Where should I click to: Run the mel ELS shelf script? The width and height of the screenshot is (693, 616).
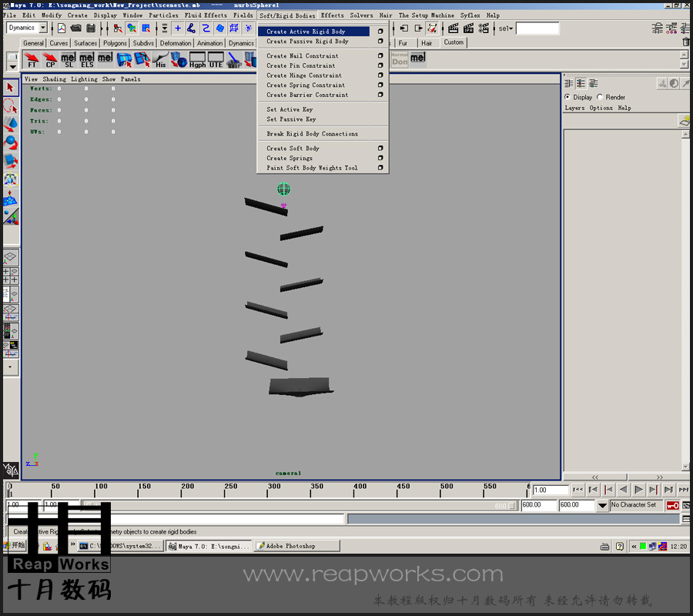87,59
